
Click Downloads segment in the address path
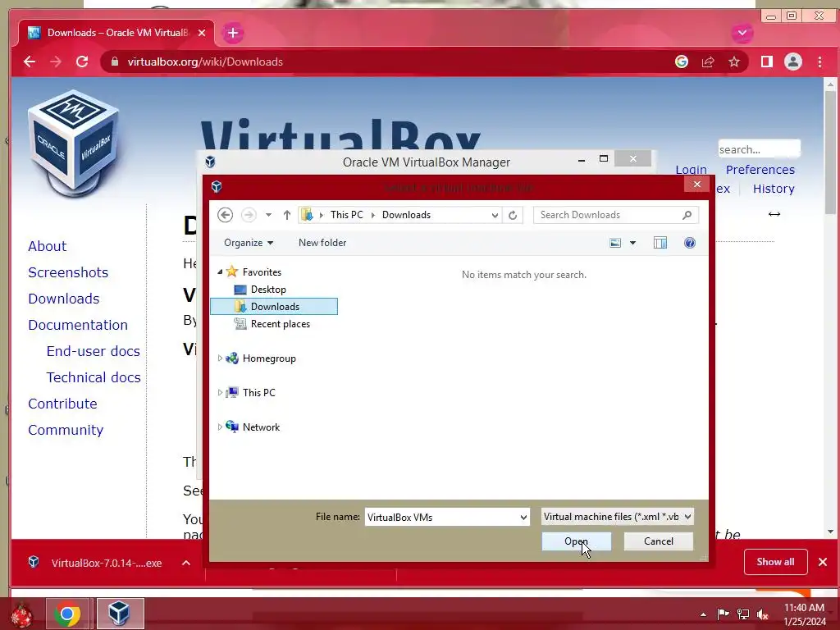pos(406,215)
